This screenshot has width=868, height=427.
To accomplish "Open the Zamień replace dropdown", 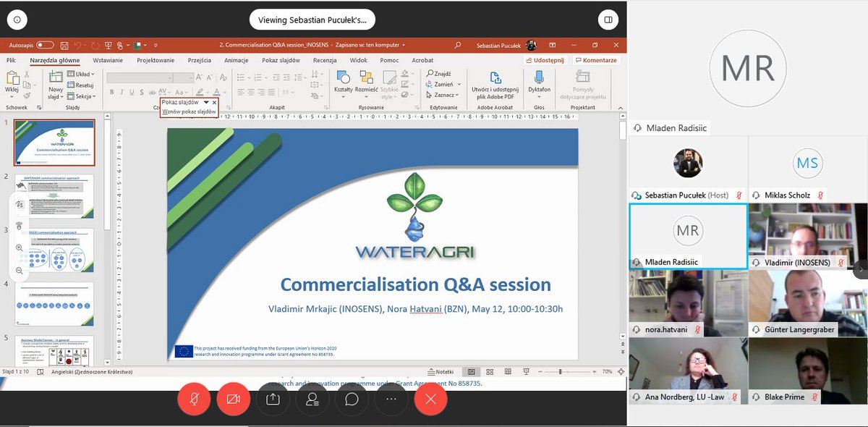I will [442, 84].
